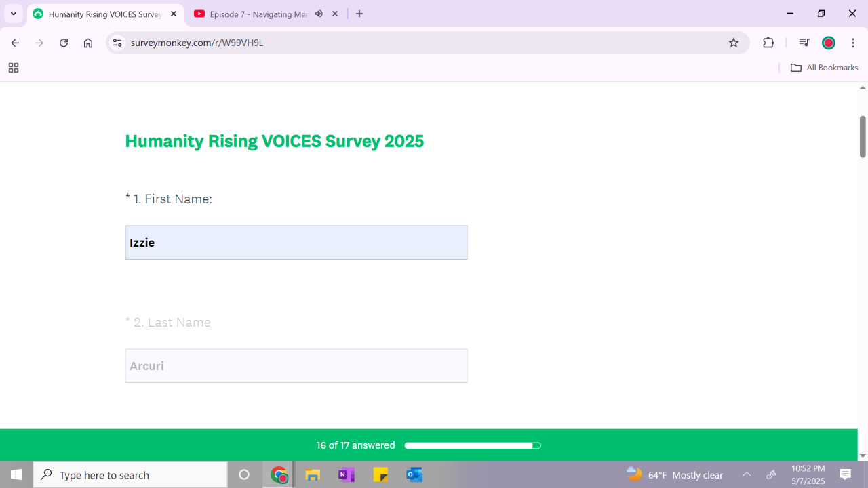Open a new browser tab
868x488 pixels.
[x=359, y=14]
